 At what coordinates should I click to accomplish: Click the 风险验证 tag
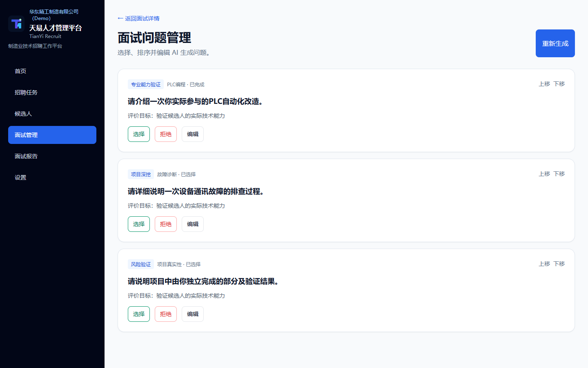[x=141, y=264]
